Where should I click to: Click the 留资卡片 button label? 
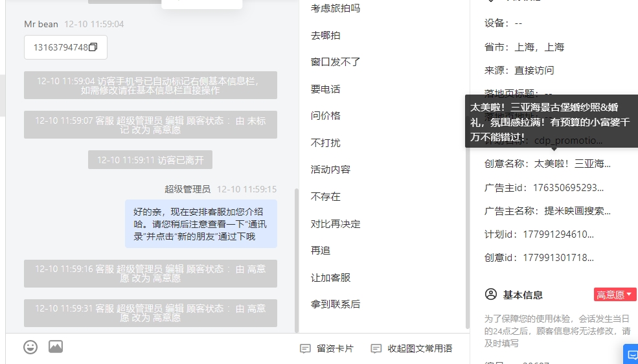tap(335, 348)
